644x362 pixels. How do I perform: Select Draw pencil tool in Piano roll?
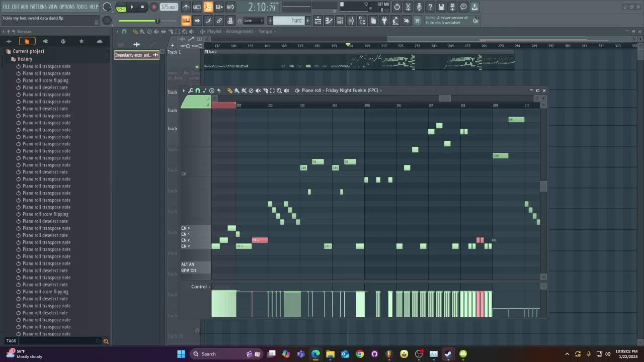230,90
